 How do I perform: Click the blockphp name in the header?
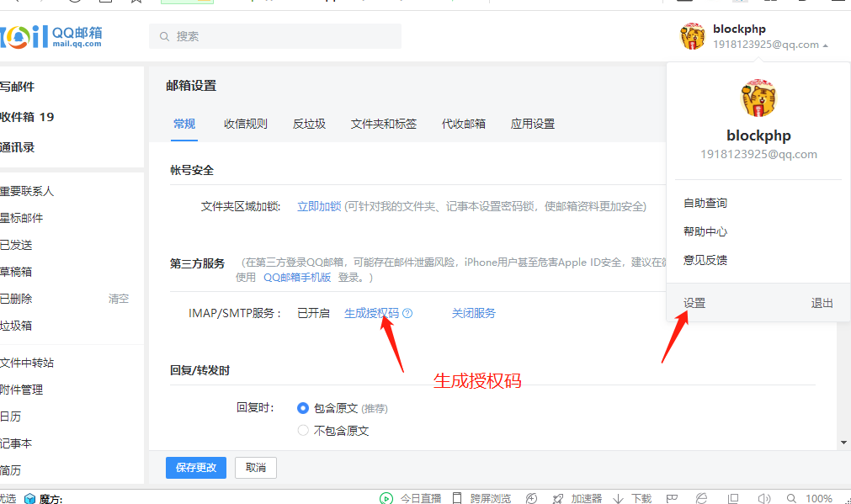pos(739,29)
